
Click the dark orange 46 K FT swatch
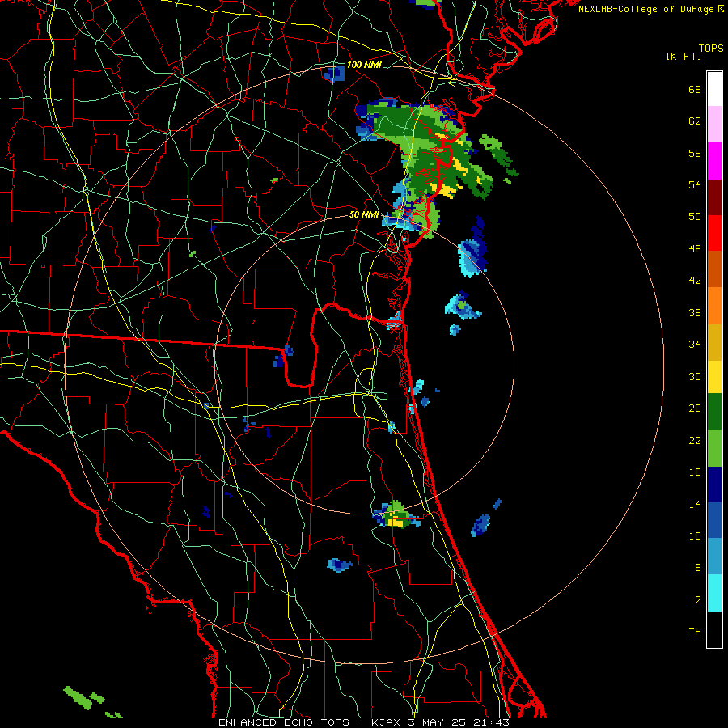point(714,269)
